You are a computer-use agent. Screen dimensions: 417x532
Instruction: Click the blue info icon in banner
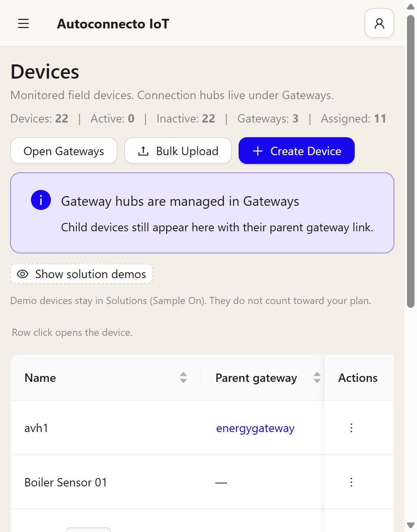point(41,200)
